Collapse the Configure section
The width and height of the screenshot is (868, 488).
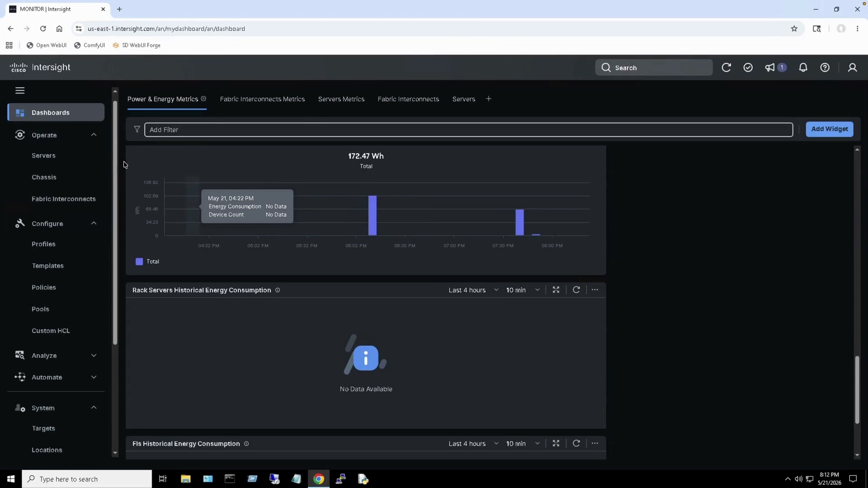point(94,224)
